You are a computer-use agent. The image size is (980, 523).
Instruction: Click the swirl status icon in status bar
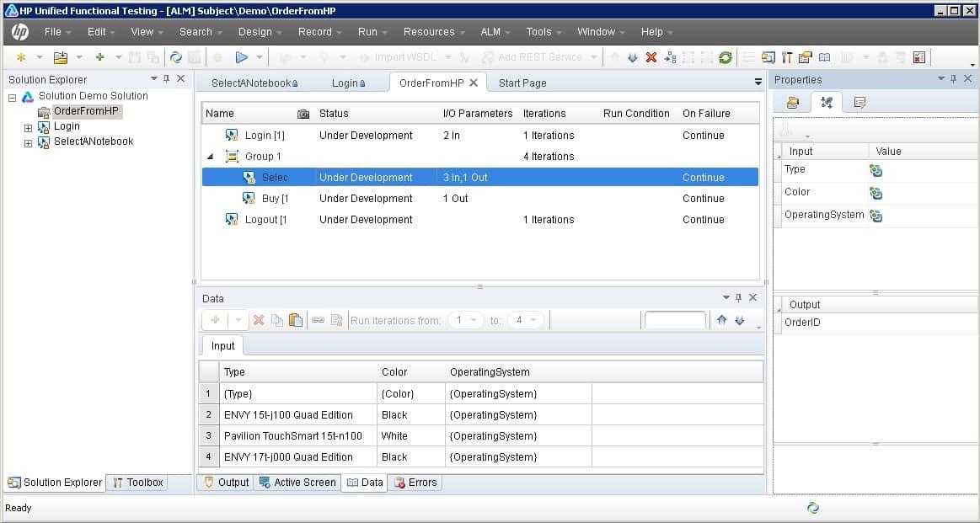point(812,508)
